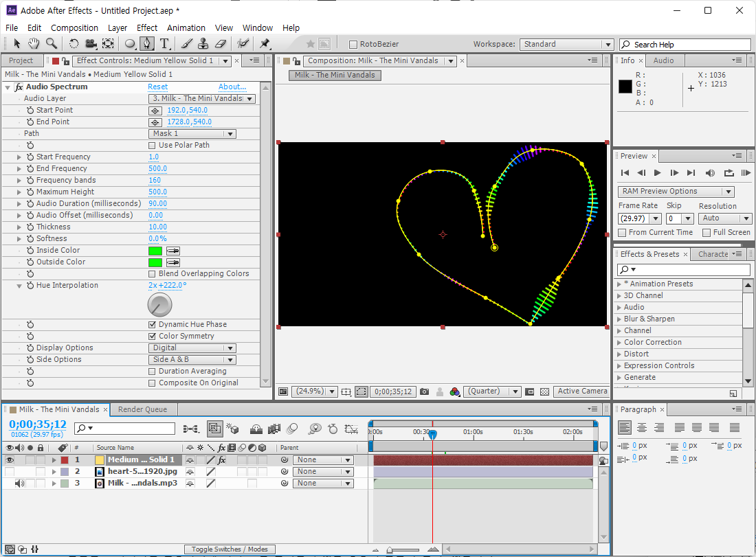Click the Hue Interpolation angle dial
This screenshot has width=756, height=557.
(159, 305)
